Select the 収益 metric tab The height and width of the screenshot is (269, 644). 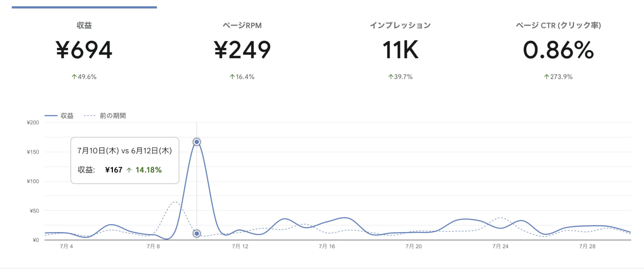click(84, 25)
